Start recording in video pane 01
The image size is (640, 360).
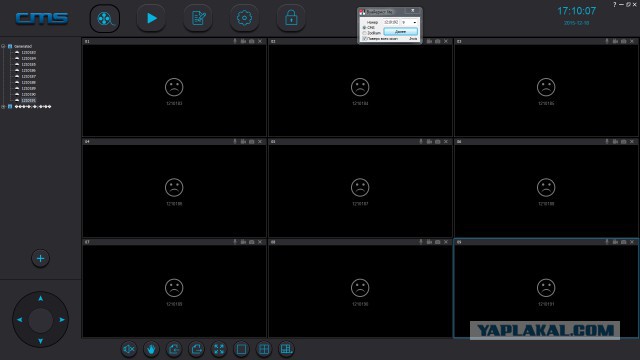pos(243,41)
